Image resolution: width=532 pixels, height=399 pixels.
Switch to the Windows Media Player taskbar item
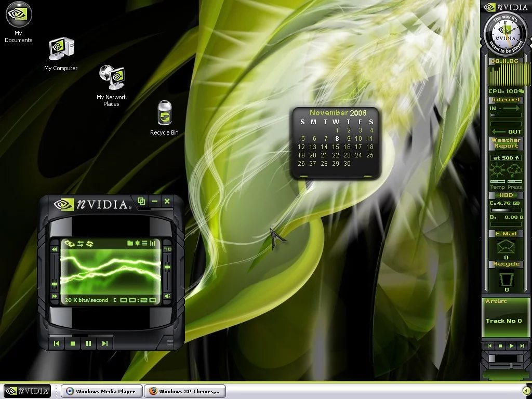pos(101,391)
